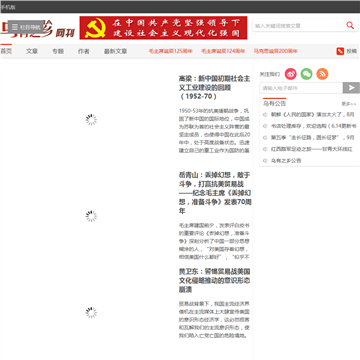360x360 pixels.
Task: Open the 专题 menu item
Action: point(58,51)
